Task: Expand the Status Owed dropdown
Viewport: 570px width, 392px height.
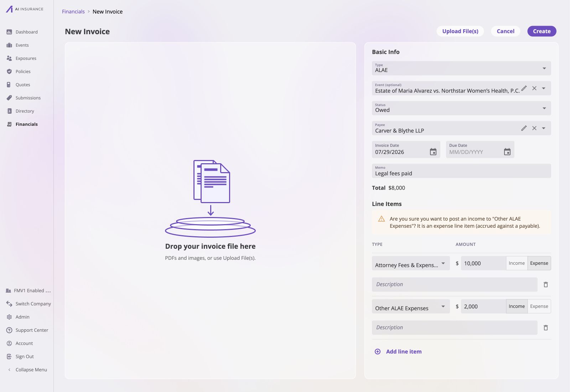Action: [544, 108]
